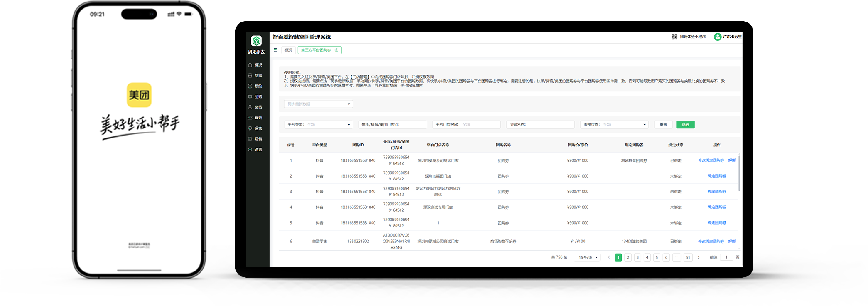Click the 智百威 cube logo in sidebar
Image resolution: width=868 pixels, height=306 pixels.
coord(256,41)
